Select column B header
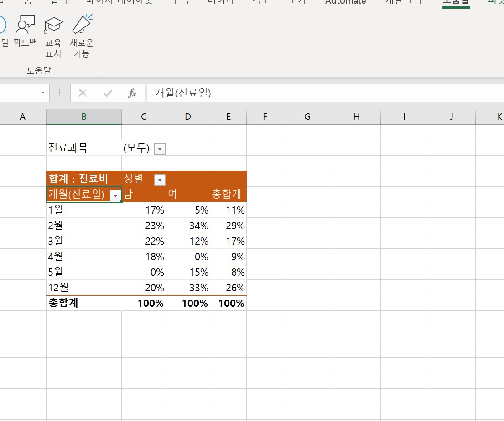 click(84, 117)
